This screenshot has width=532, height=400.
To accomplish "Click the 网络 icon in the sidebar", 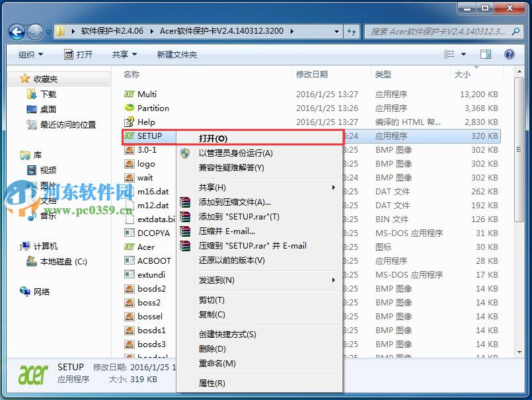I will click(23, 290).
